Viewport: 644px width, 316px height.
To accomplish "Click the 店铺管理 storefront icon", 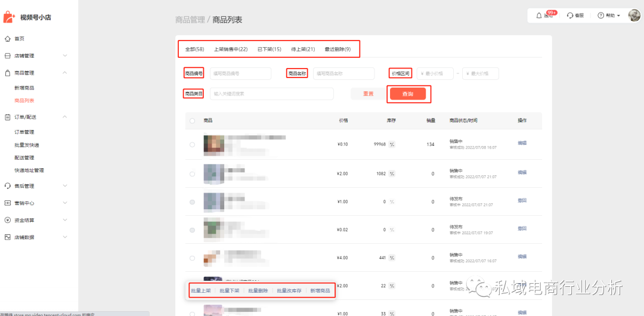I will tap(7, 56).
